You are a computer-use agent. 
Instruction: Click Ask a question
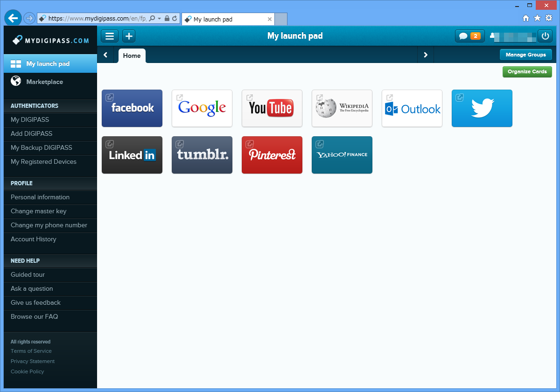click(x=50, y=289)
